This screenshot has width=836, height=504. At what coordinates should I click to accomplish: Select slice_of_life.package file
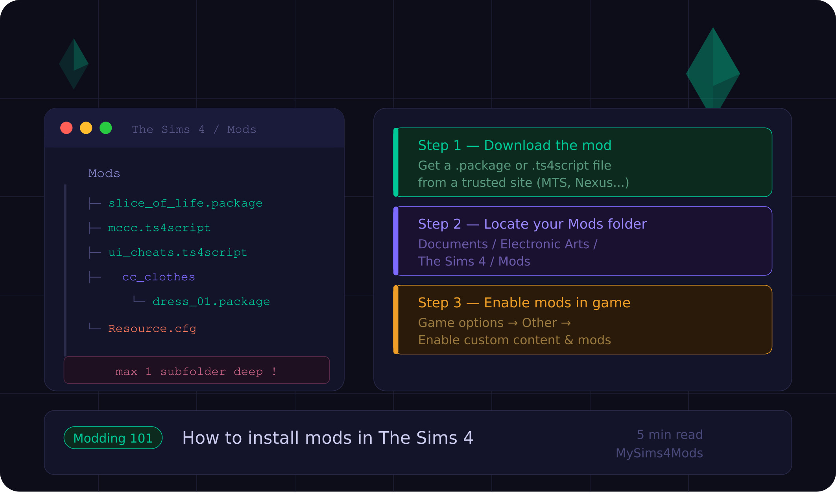point(185,203)
